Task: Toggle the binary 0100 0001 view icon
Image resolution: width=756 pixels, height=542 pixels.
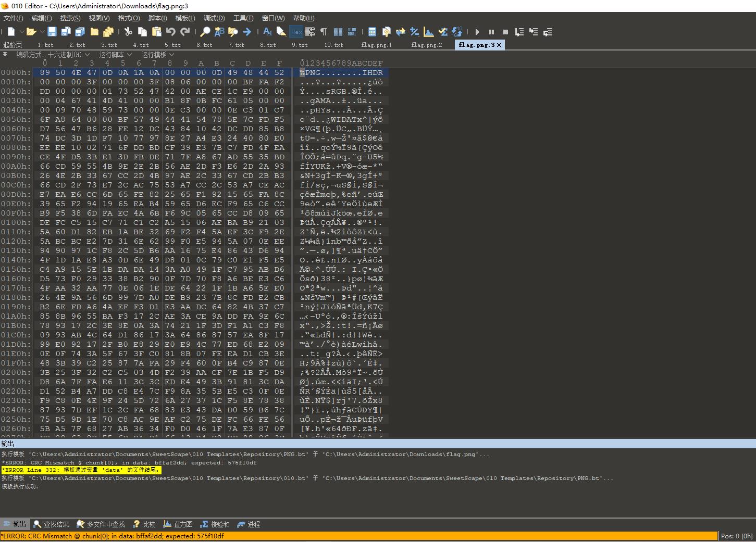Action: pyautogui.click(x=352, y=32)
